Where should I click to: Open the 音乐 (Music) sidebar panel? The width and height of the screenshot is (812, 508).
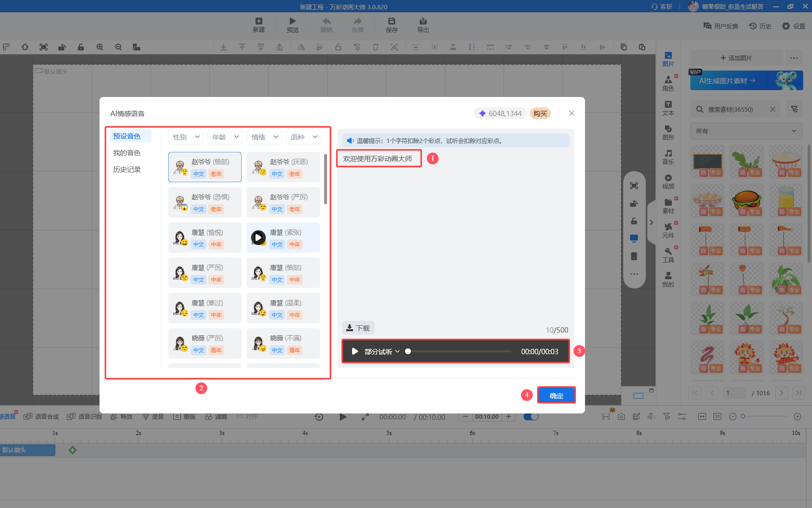668,157
